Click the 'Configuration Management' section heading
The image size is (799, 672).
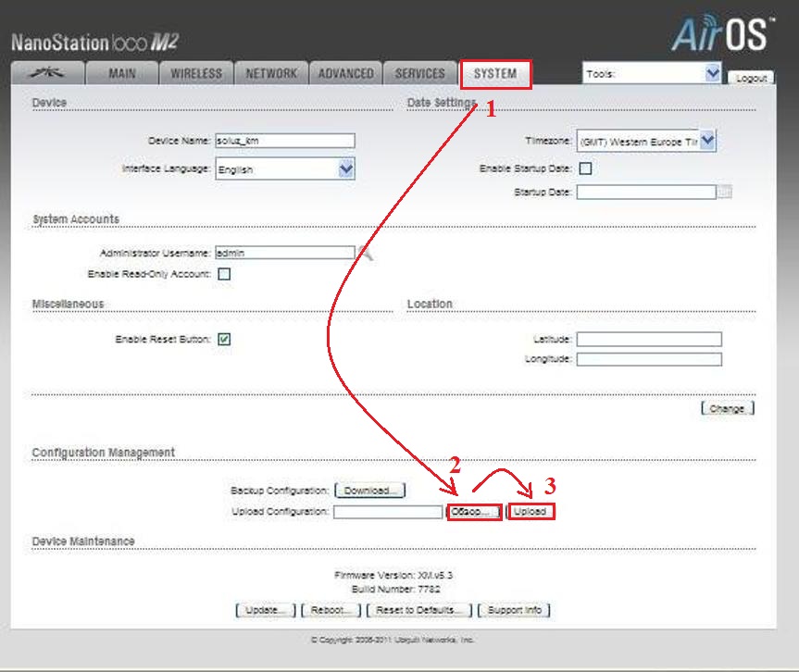tap(104, 453)
